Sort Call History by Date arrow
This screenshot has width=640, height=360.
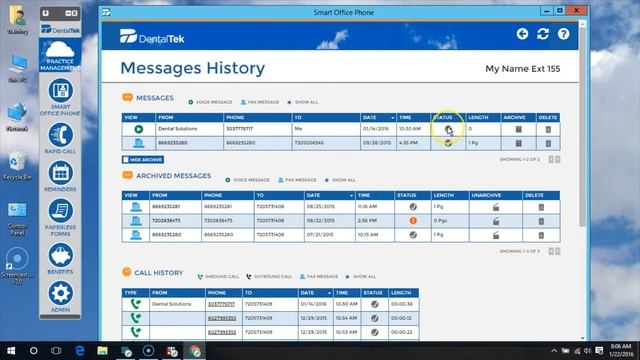pyautogui.click(x=329, y=293)
